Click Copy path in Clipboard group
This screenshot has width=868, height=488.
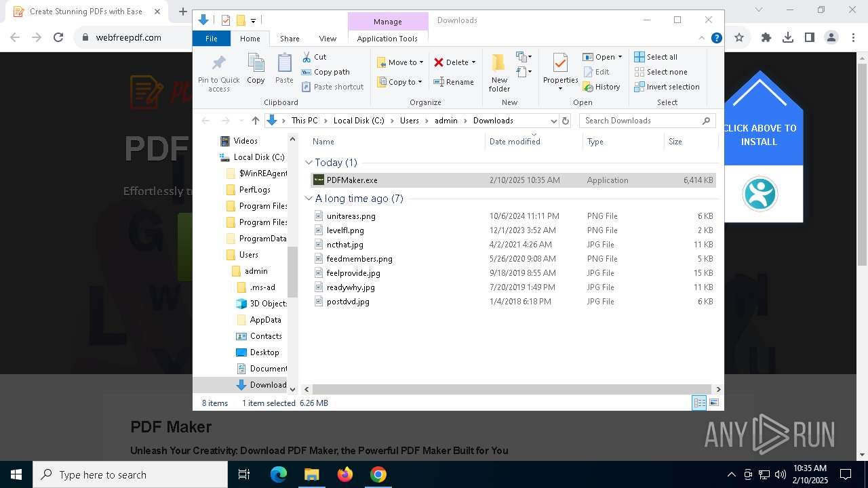pyautogui.click(x=325, y=72)
